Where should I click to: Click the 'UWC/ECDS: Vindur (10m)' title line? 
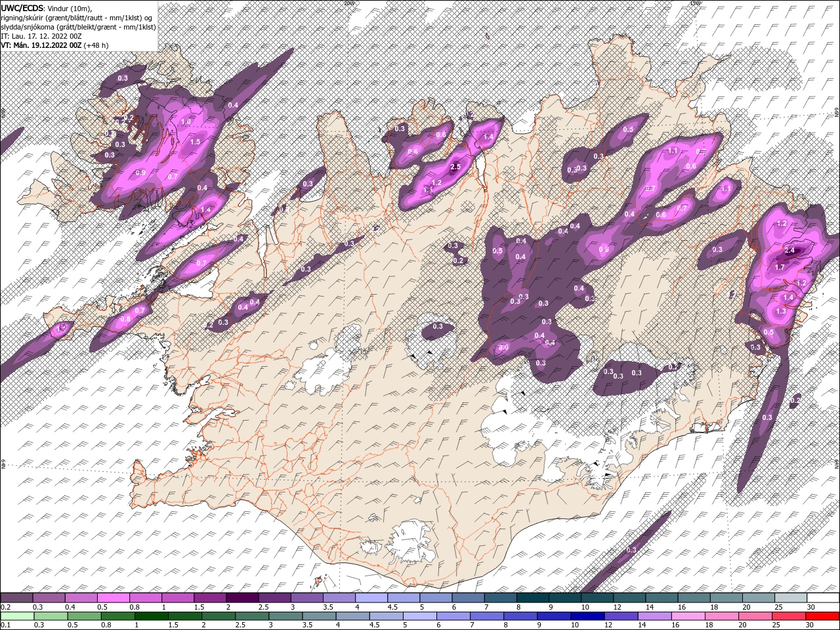click(x=47, y=7)
